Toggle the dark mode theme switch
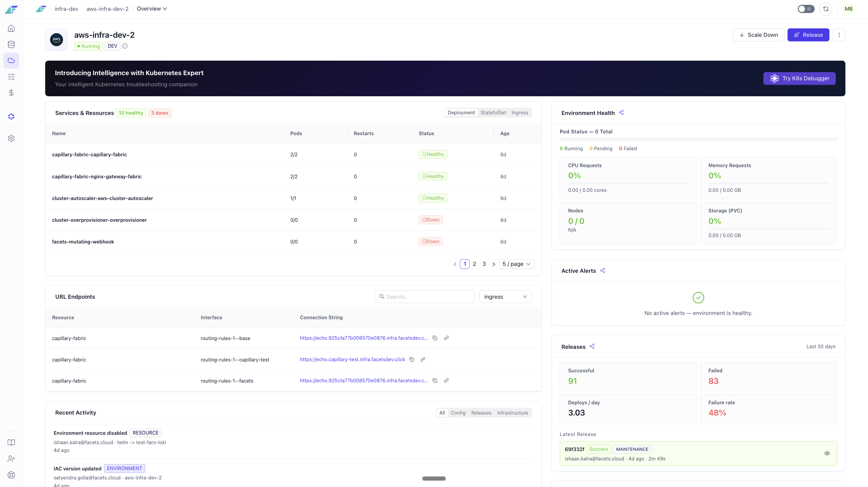Viewport: 868px width, 487px height. coord(806,9)
